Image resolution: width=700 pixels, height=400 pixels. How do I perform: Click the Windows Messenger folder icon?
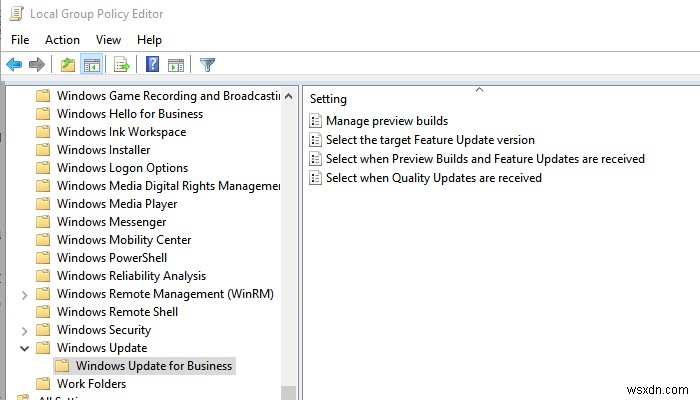click(43, 221)
